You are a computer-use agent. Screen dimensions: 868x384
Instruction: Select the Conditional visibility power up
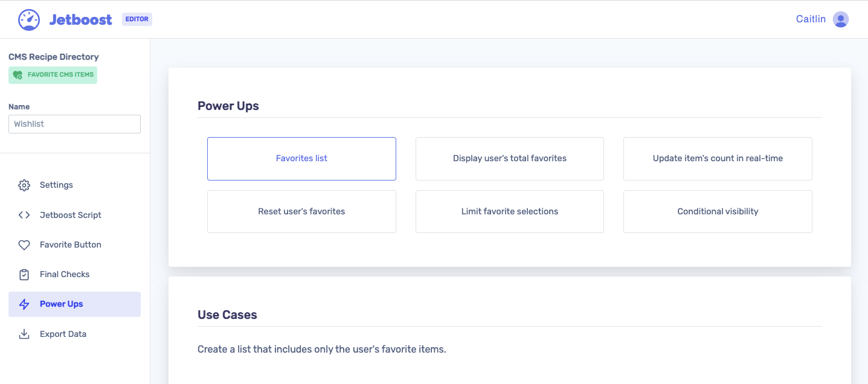pyautogui.click(x=718, y=211)
